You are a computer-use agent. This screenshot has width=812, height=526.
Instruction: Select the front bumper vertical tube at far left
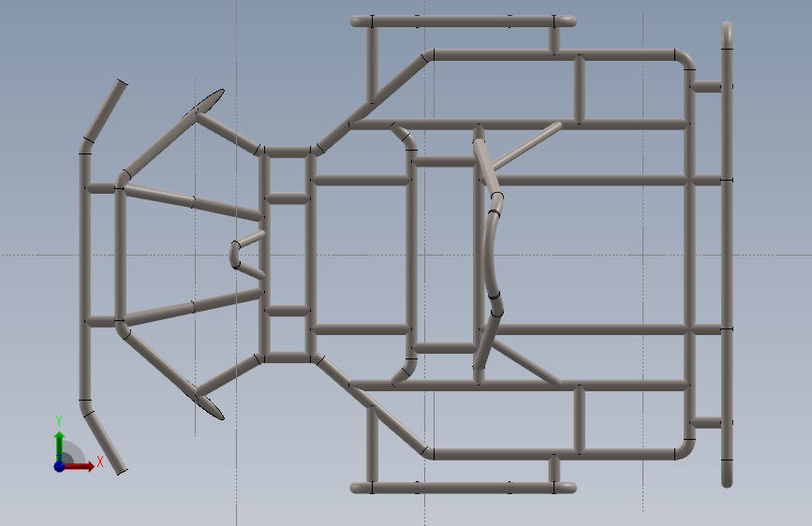pyautogui.click(x=85, y=277)
